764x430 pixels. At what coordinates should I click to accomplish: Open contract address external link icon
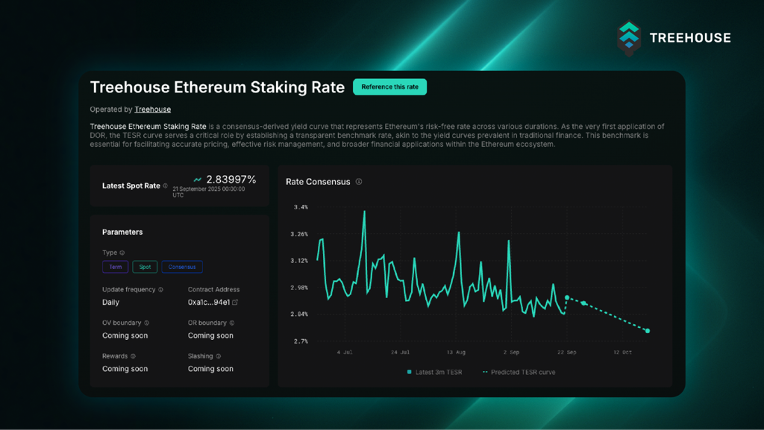(236, 302)
